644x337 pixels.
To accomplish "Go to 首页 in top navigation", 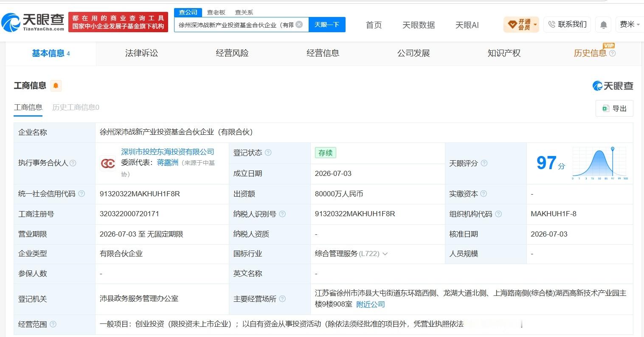I will [x=374, y=25].
